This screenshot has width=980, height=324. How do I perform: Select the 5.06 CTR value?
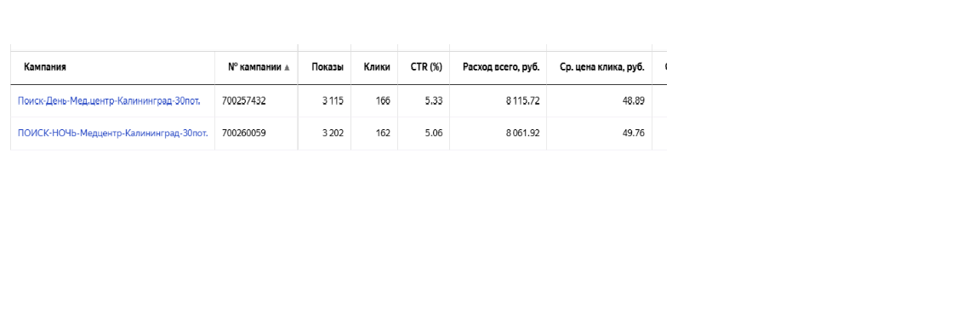pos(434,133)
